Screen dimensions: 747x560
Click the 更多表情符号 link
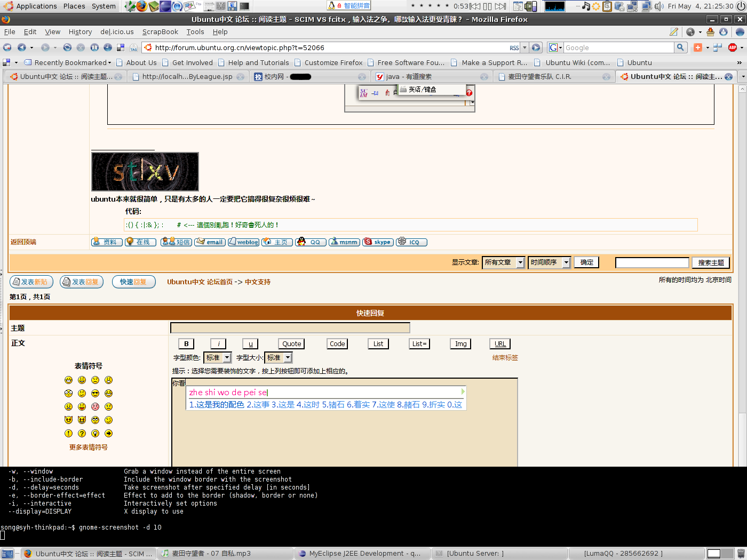coord(89,447)
